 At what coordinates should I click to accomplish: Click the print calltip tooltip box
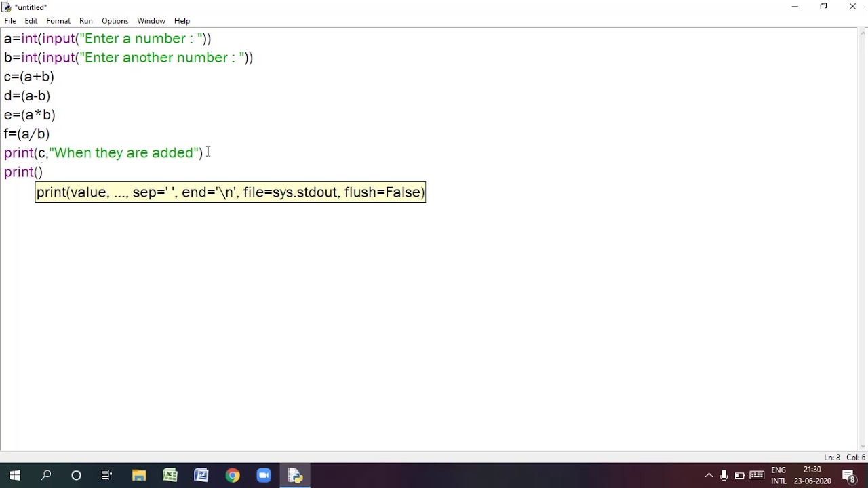(231, 192)
